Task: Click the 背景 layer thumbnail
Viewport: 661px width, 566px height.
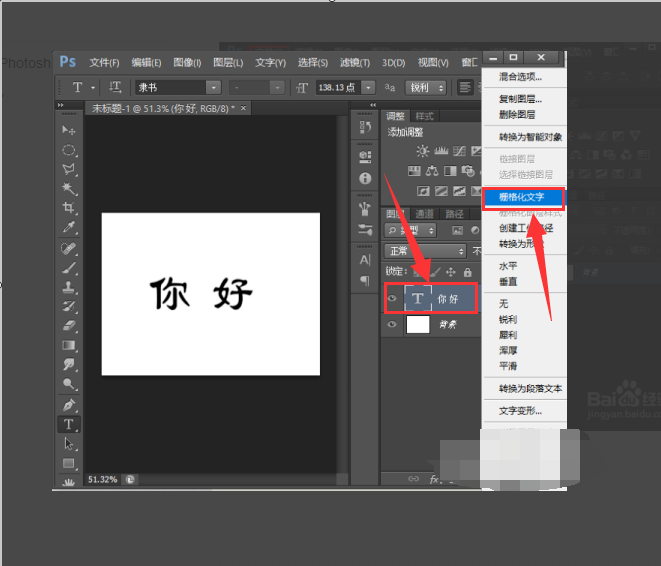Action: pos(418,325)
